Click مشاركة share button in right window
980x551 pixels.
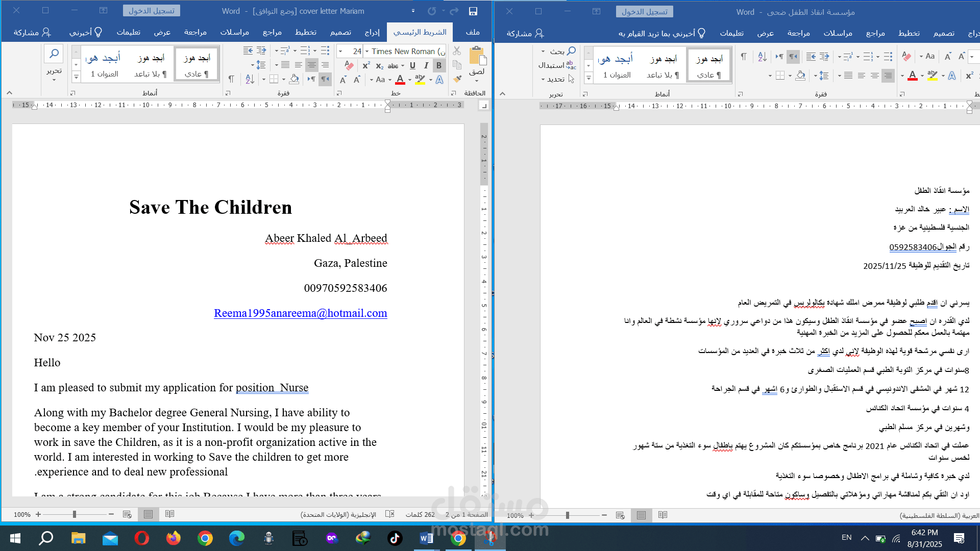(525, 33)
